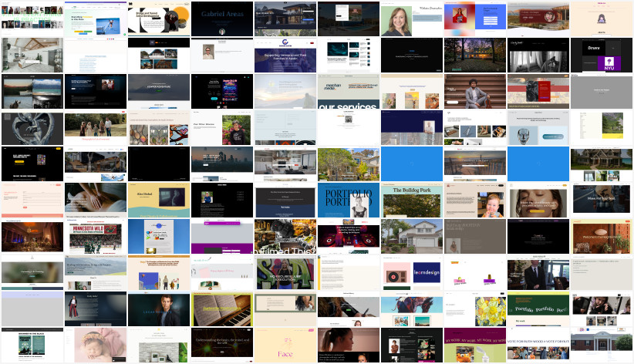
Task: Select the modern house at night thumbnail
Action: 285,19
